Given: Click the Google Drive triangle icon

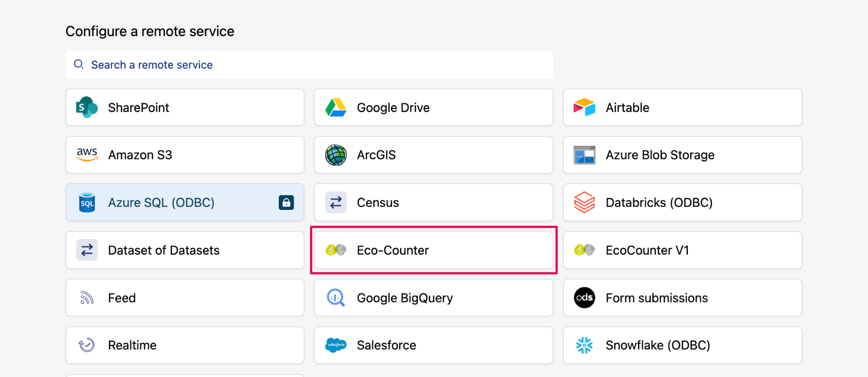Looking at the screenshot, I should coord(336,107).
